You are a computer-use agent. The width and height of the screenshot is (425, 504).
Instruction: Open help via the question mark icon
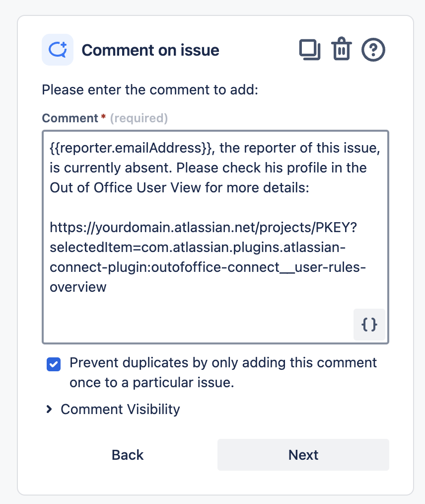(x=373, y=50)
